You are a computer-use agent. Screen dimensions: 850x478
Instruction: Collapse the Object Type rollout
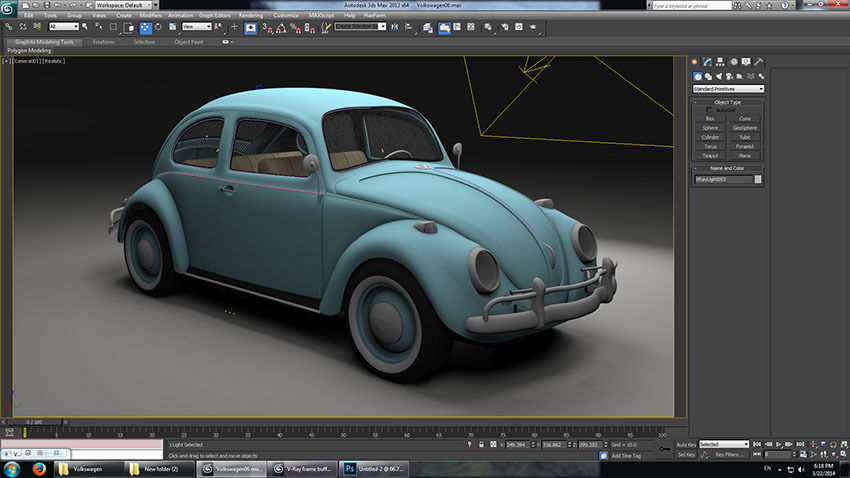tap(727, 102)
